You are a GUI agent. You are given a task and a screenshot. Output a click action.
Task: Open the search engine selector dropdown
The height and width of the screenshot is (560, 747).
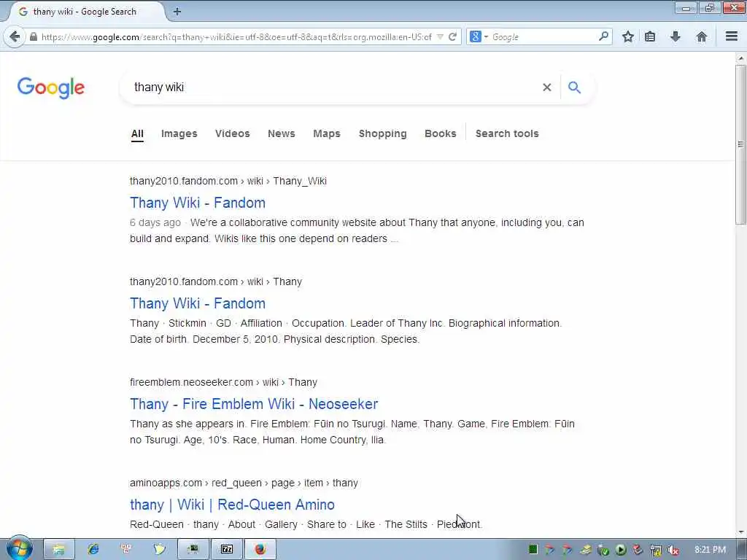pyautogui.click(x=479, y=36)
